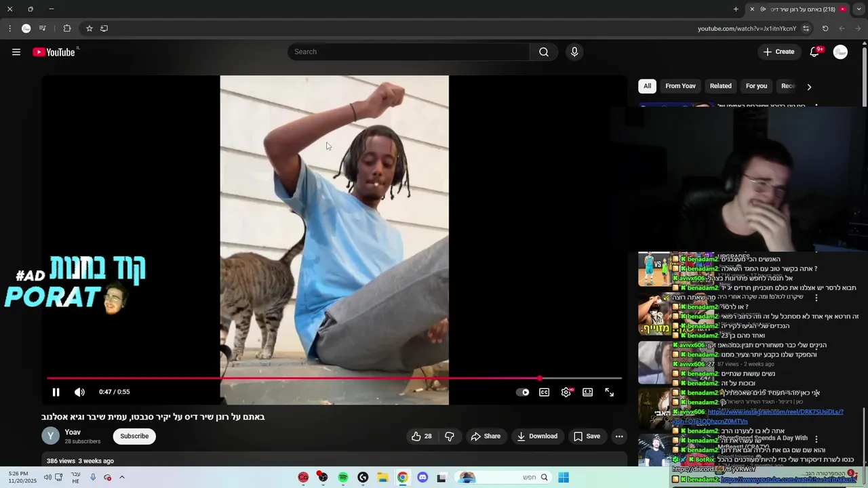The width and height of the screenshot is (868, 488).
Task: Open the YouTube hamburger guide menu
Action: click(x=16, y=52)
